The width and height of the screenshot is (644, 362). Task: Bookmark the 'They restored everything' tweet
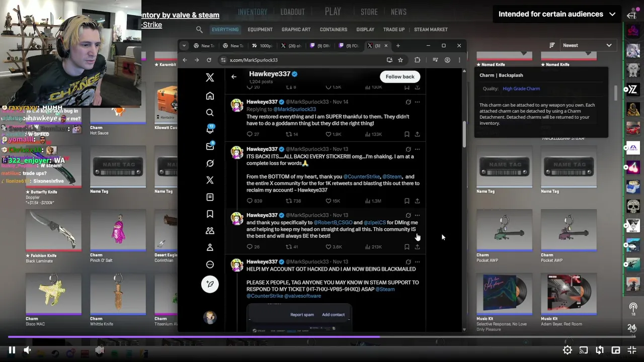pos(407,134)
